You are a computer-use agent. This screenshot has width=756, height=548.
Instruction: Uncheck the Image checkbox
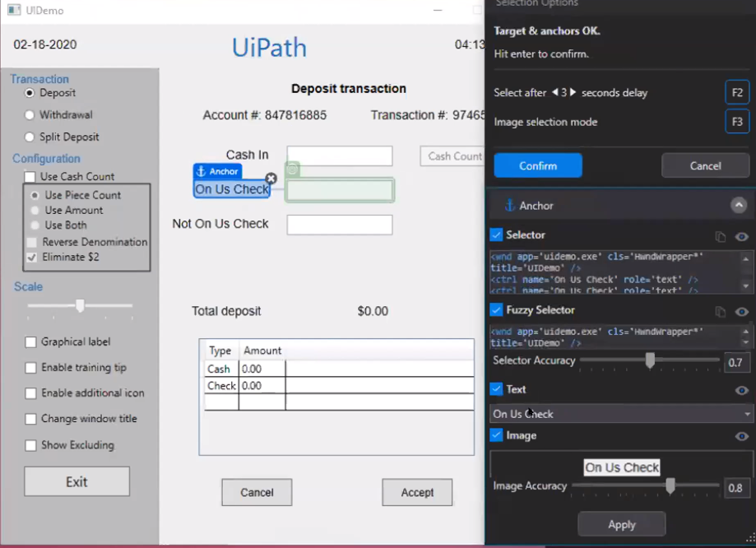496,434
